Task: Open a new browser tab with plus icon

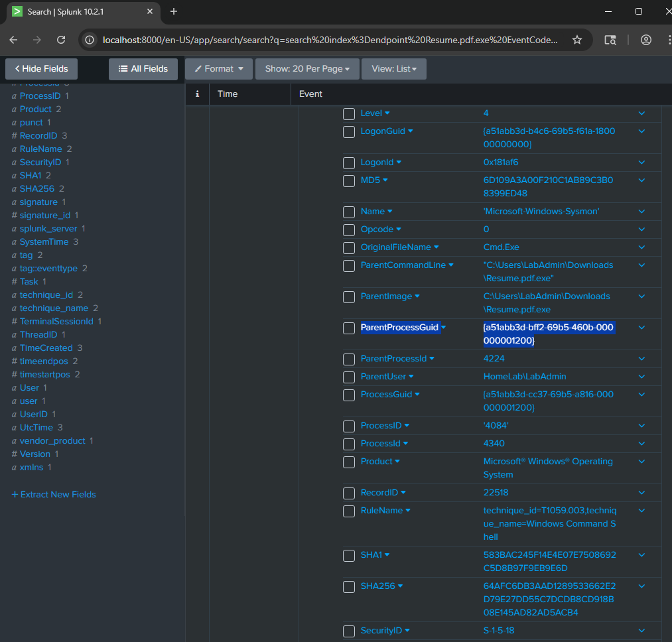Action: coord(174,11)
